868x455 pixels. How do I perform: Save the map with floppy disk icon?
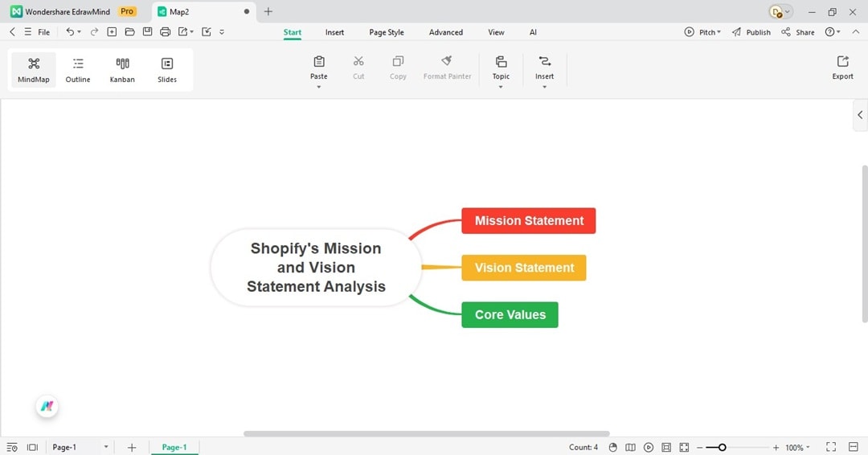(x=147, y=32)
